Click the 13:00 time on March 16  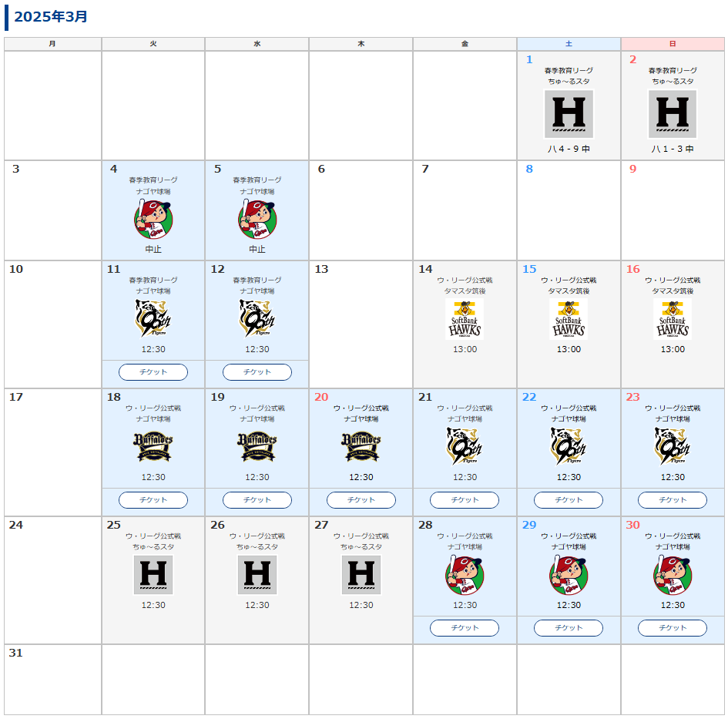pyautogui.click(x=673, y=349)
